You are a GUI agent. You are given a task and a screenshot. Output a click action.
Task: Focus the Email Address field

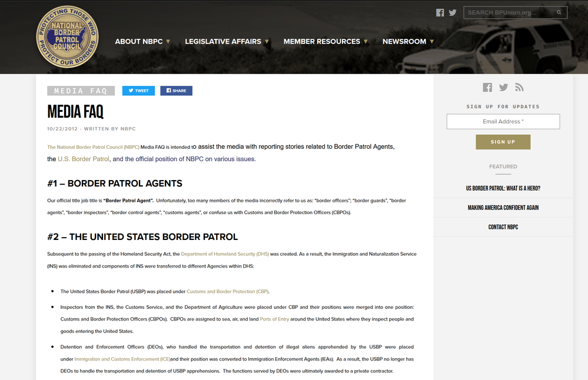503,121
